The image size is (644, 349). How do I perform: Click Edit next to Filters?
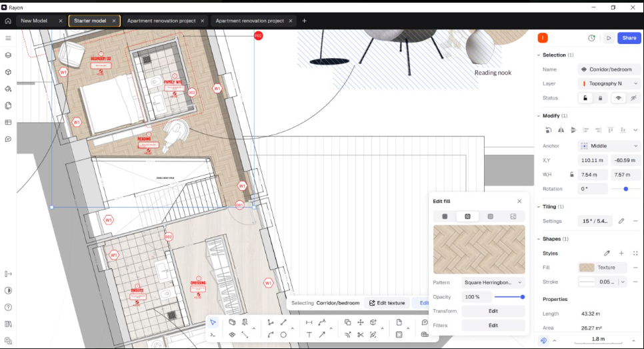tap(493, 326)
